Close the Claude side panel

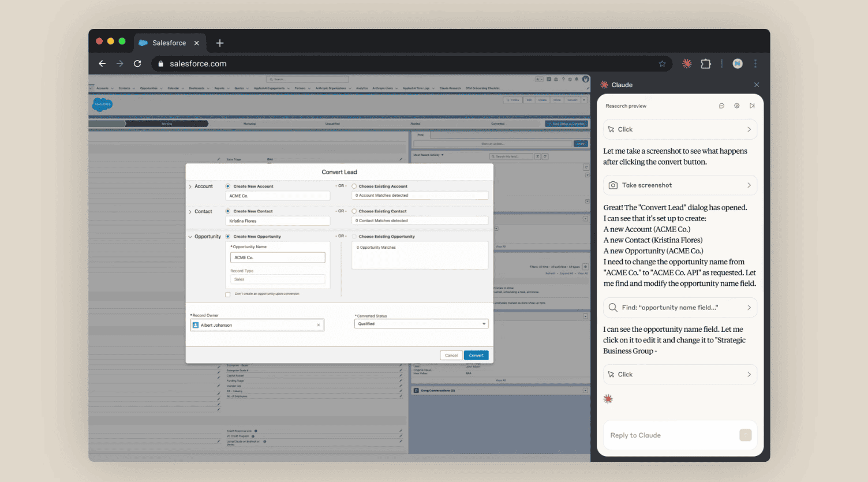(757, 85)
